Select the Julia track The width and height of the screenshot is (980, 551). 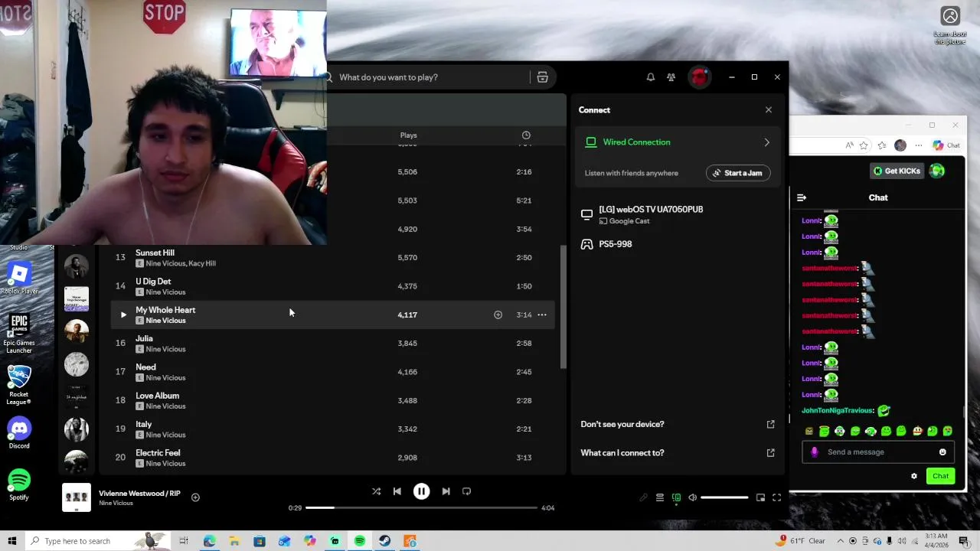click(333, 344)
